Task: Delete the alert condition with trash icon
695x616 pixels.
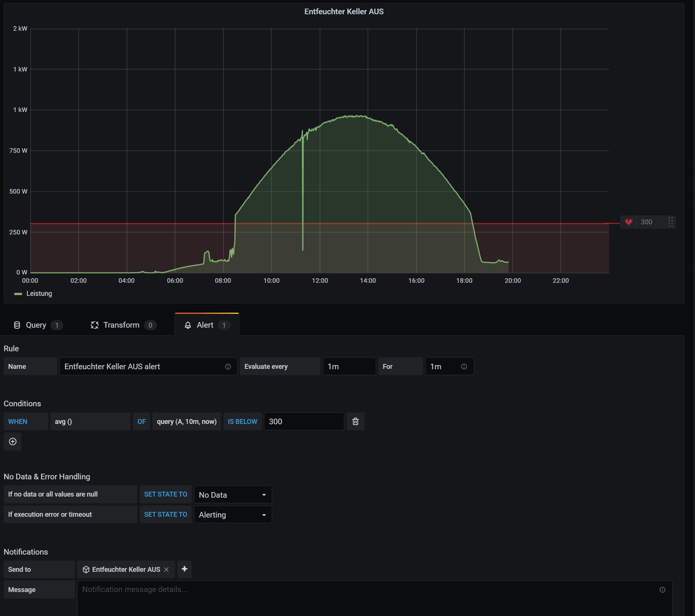Action: pyautogui.click(x=355, y=421)
